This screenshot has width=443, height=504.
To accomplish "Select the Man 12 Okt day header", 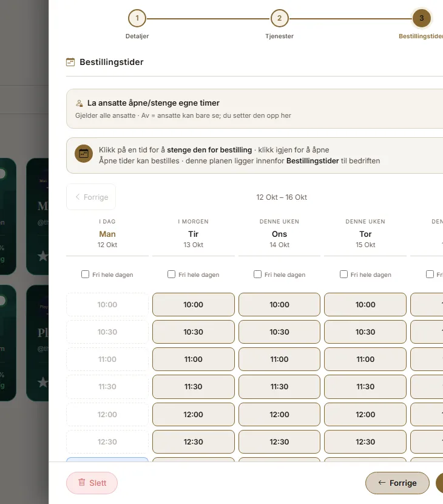I will click(107, 234).
